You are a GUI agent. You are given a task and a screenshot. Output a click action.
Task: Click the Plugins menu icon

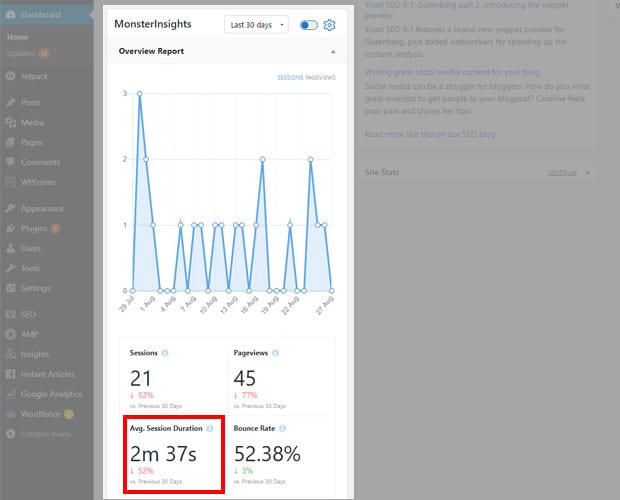[x=11, y=228]
